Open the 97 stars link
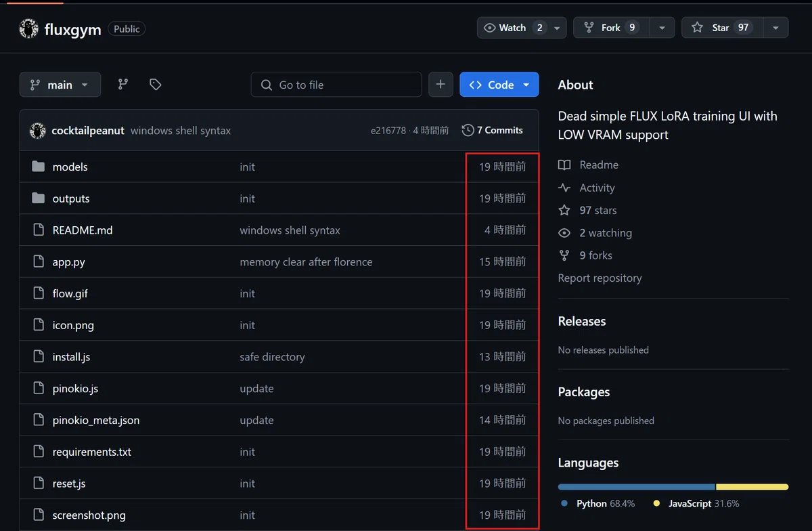Viewport: 812px width, 531px height. point(598,210)
